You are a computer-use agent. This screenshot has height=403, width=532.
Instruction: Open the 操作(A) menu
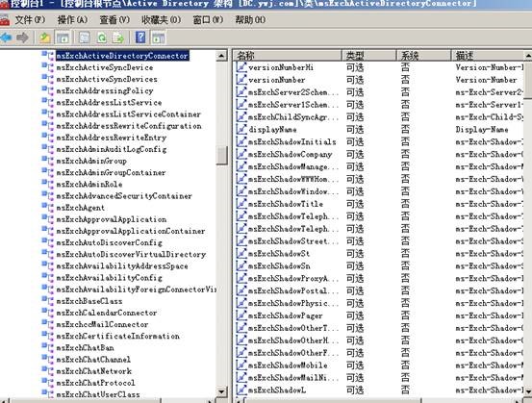[72, 20]
